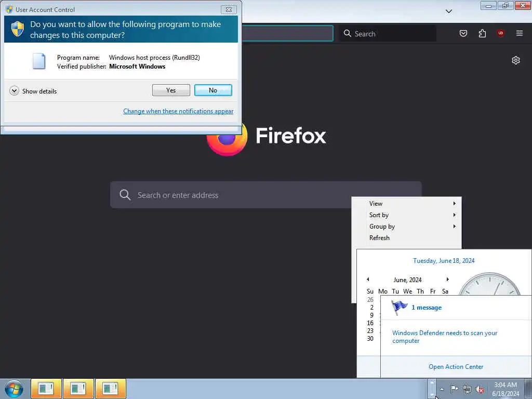532x399 pixels.
Task: Click the Firefox Search box in the toolbar
Action: click(388, 34)
